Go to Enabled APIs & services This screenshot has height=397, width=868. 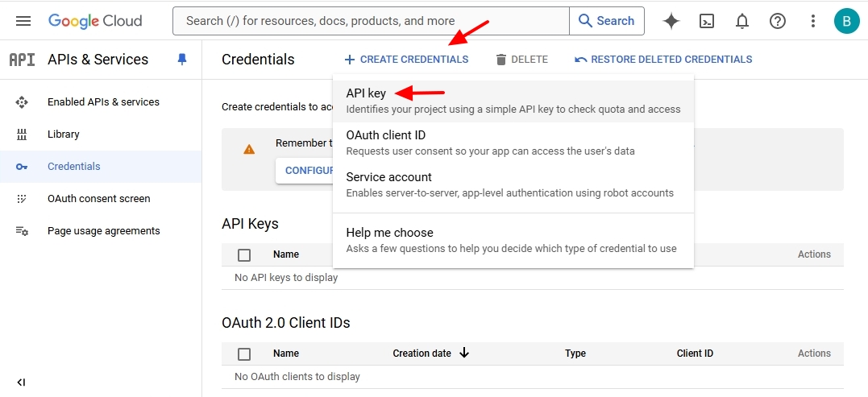pos(101,101)
